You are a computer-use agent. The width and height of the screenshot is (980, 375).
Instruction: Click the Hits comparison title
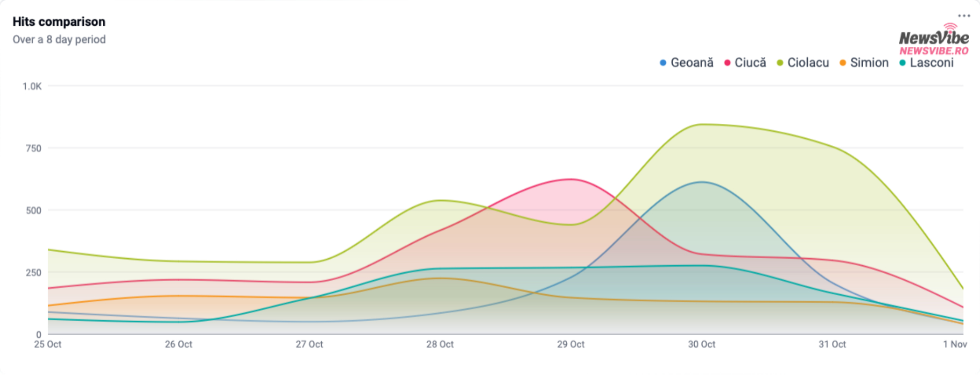point(59,22)
